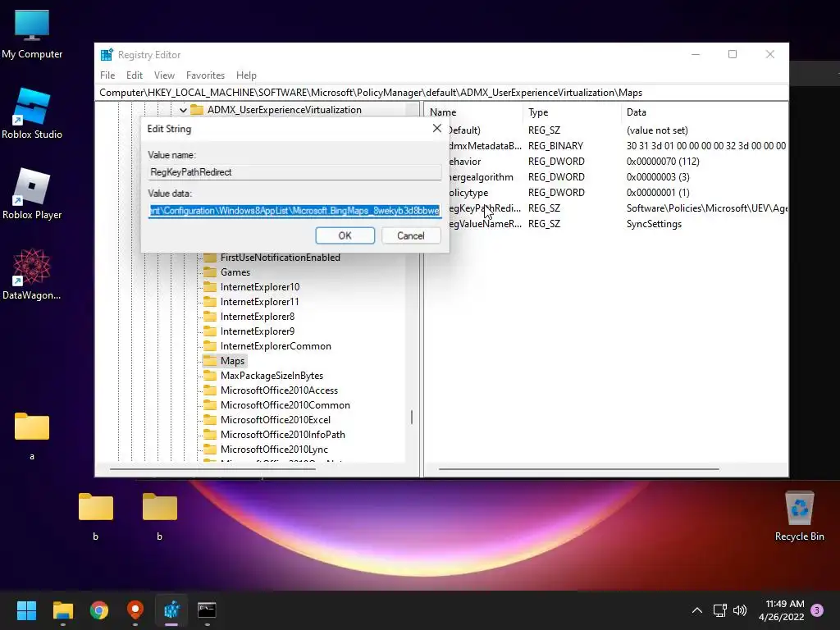Viewport: 840px width, 630px height.
Task: Select the policytype value 0x00000001 (1)
Action: [x=658, y=192]
